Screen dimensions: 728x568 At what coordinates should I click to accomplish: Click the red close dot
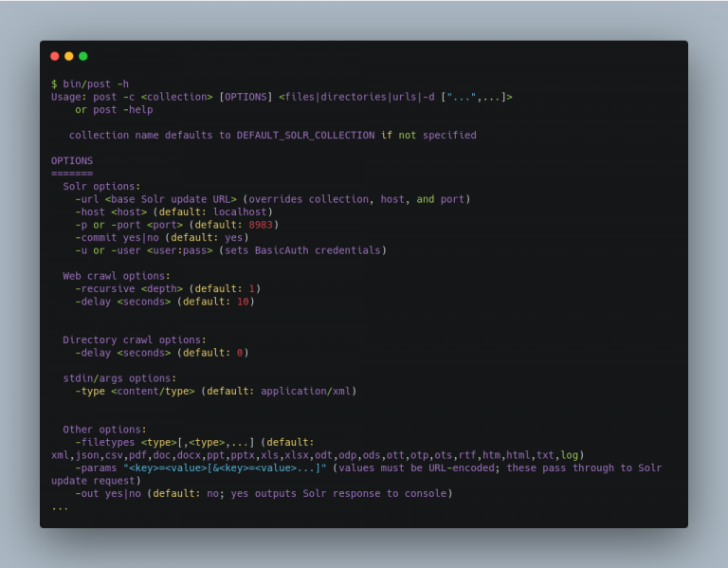click(55, 56)
